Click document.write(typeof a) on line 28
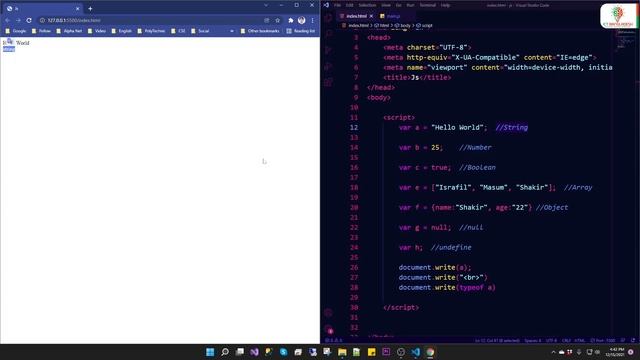The image size is (640, 360). pyautogui.click(x=447, y=287)
